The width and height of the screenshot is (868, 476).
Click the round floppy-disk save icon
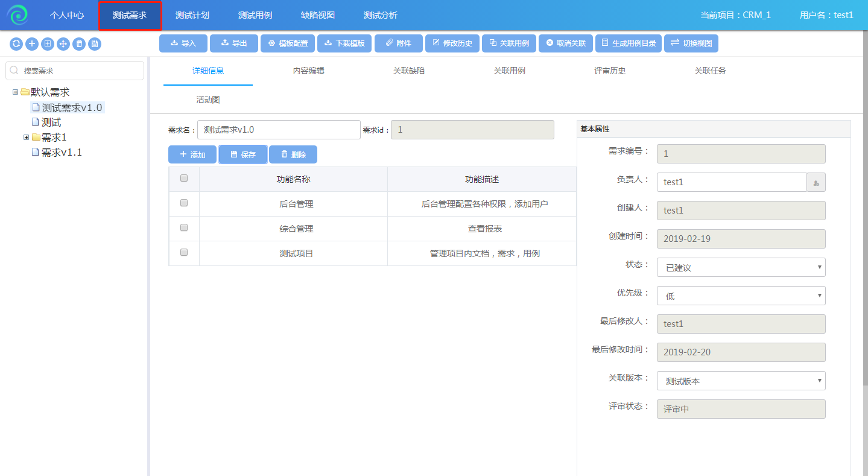click(x=95, y=44)
